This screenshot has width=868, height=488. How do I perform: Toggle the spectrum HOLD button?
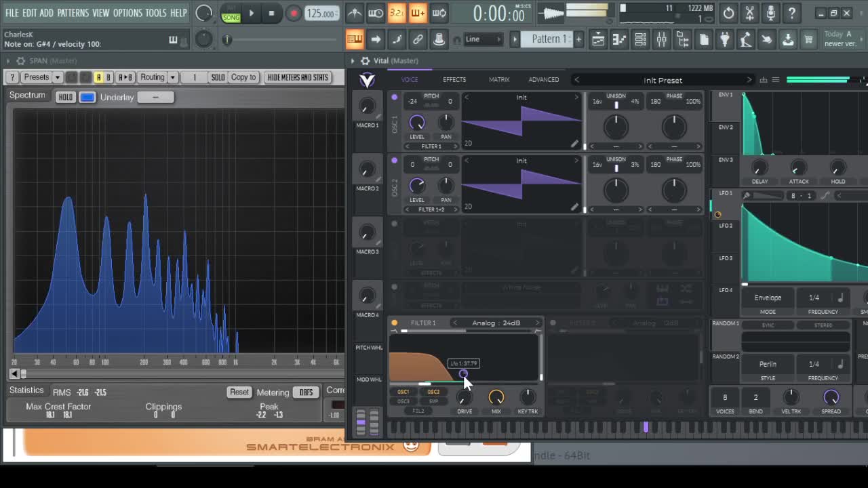[x=65, y=98]
